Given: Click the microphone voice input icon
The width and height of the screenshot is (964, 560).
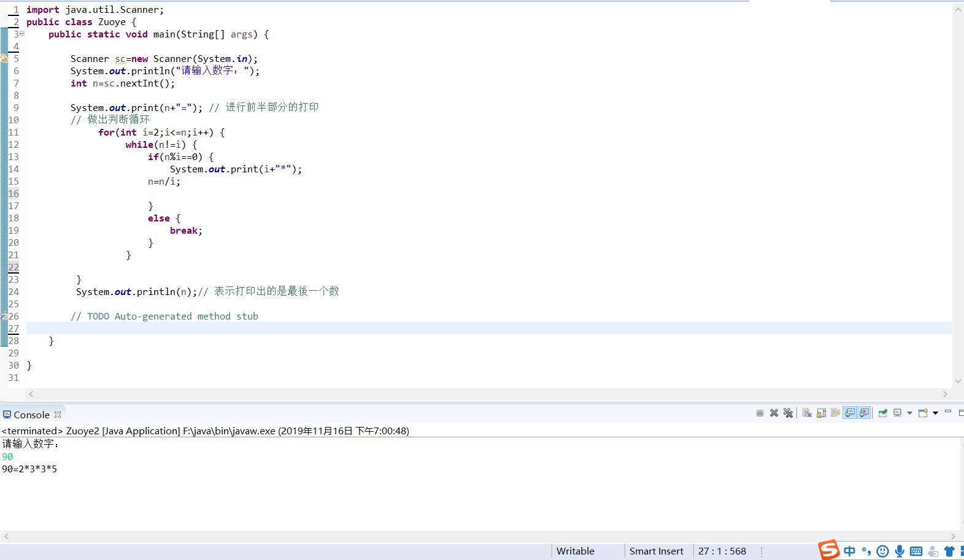Looking at the screenshot, I should tap(899, 551).
